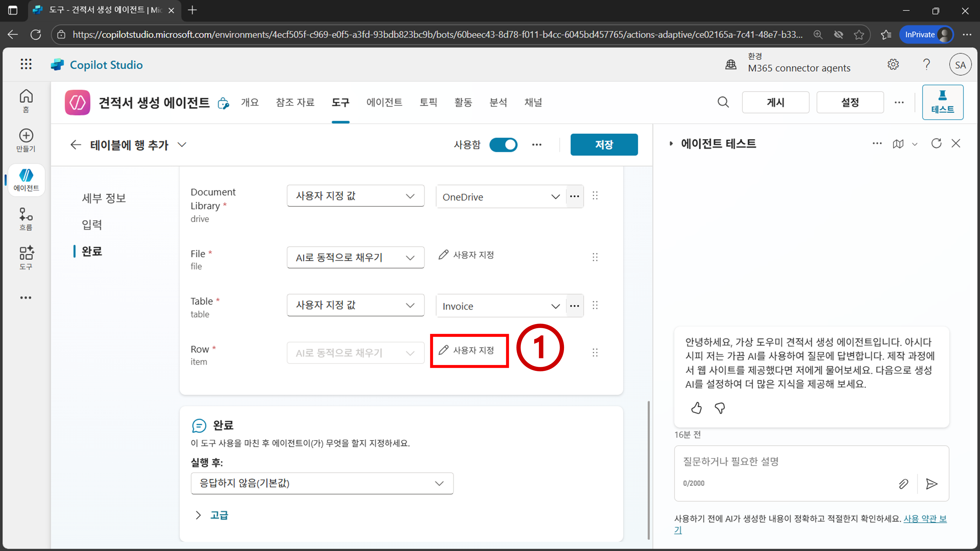Refresh the agent test conversation
The height and width of the screenshot is (551, 980).
coord(936,143)
